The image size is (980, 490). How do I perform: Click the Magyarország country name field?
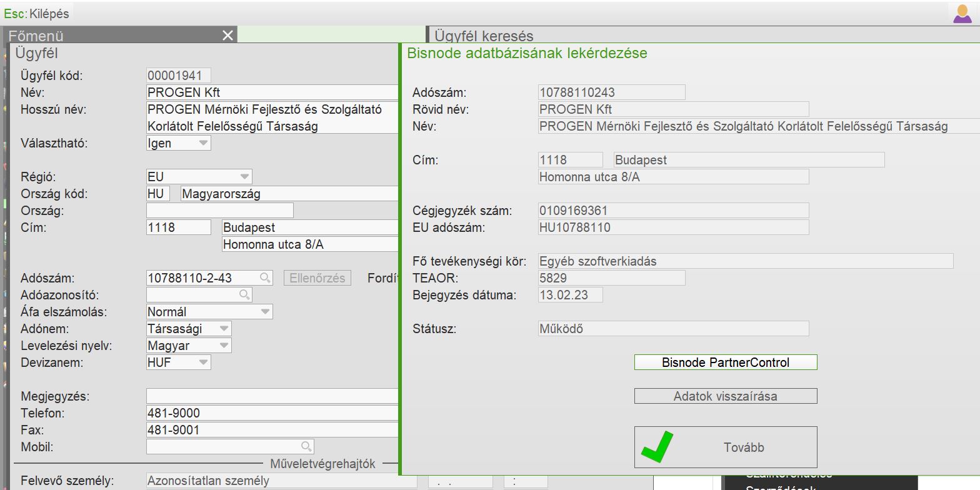click(290, 194)
